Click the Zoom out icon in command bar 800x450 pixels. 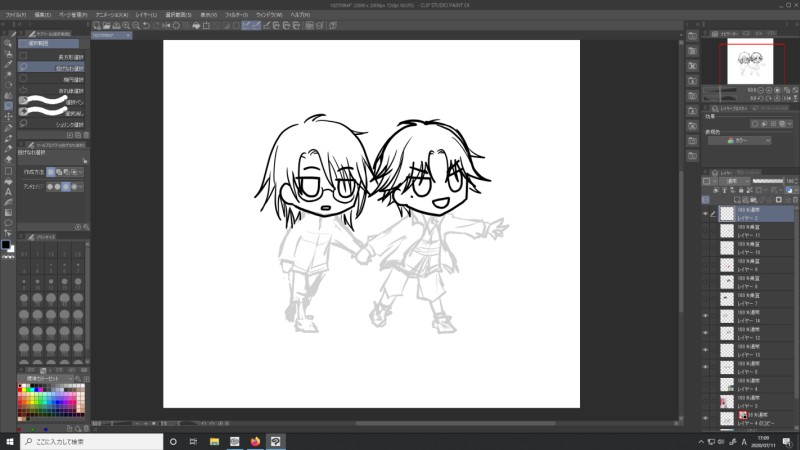click(x=136, y=25)
